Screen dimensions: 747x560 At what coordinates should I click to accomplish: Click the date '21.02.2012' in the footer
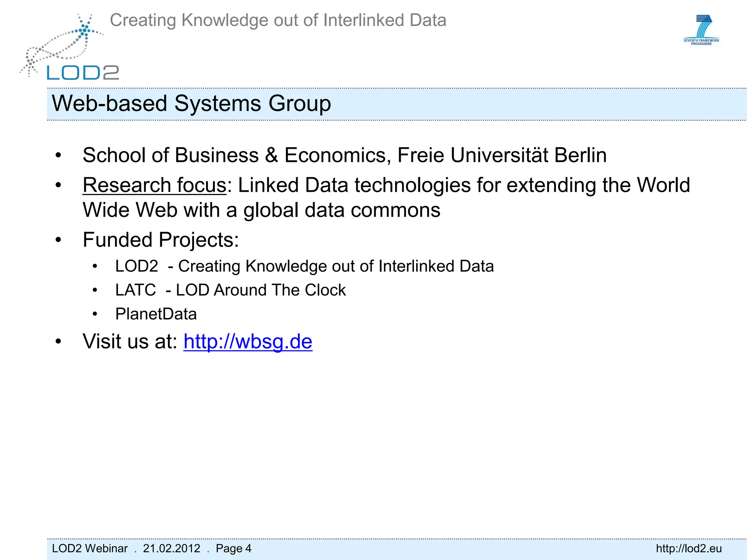click(x=171, y=548)
